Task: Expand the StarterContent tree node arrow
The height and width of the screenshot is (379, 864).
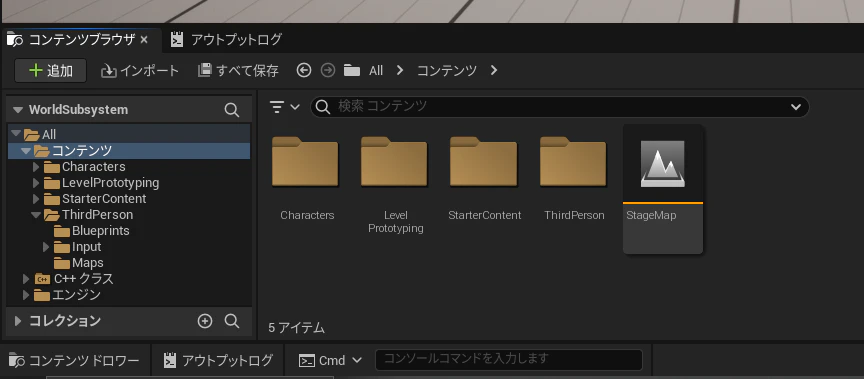Action: 36,199
